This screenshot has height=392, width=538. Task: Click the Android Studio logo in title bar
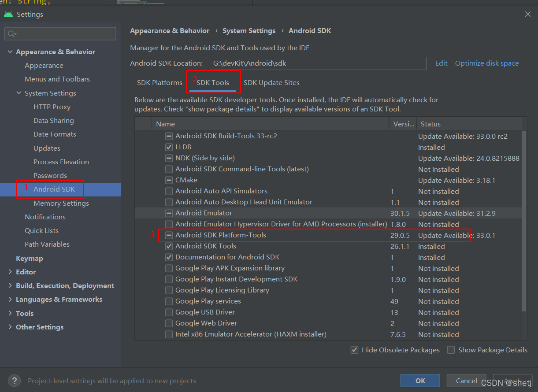(x=8, y=14)
